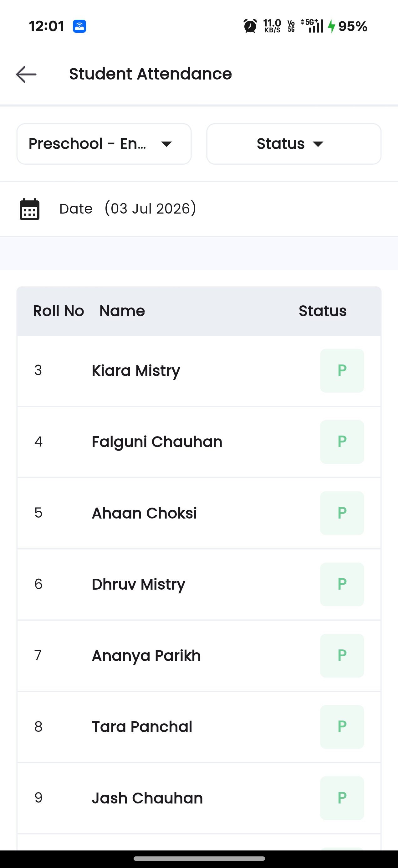Toggle Falguni Chauhan's present status badge

pyautogui.click(x=342, y=442)
